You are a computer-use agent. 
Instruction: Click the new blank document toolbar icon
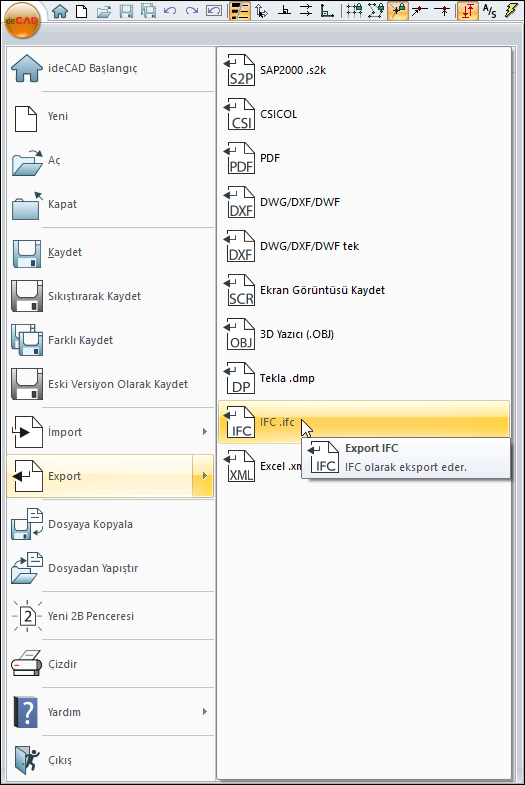[82, 11]
